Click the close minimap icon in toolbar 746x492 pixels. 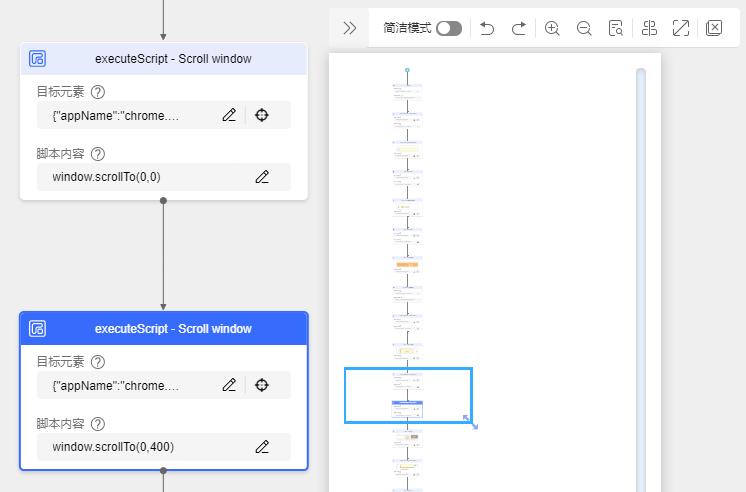[x=714, y=28]
